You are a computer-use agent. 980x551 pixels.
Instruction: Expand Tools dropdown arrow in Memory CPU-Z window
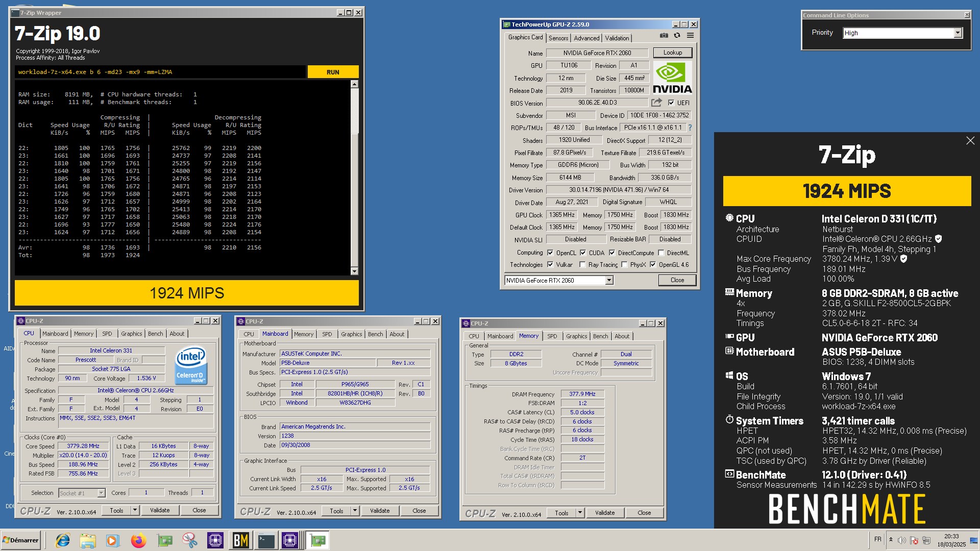(x=580, y=513)
